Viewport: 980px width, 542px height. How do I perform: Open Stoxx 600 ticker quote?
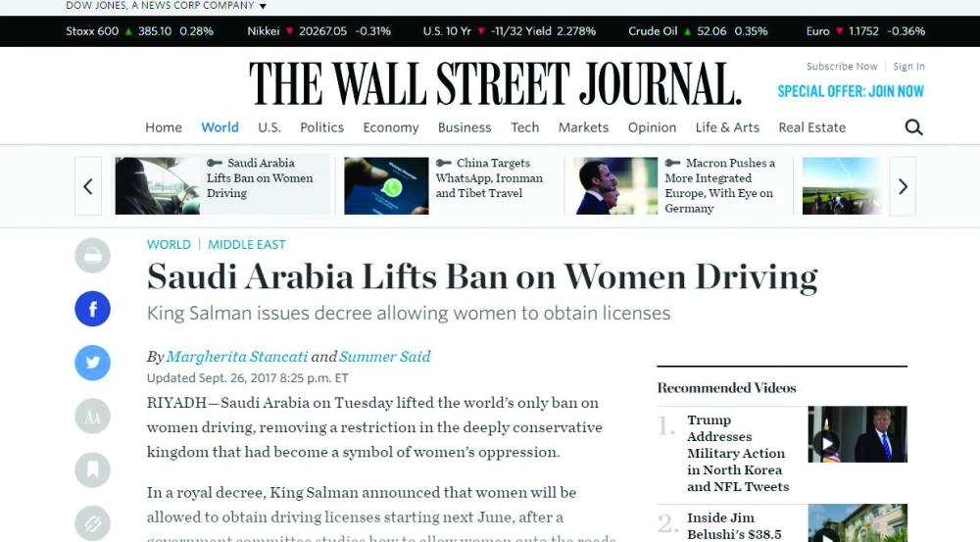tap(139, 31)
